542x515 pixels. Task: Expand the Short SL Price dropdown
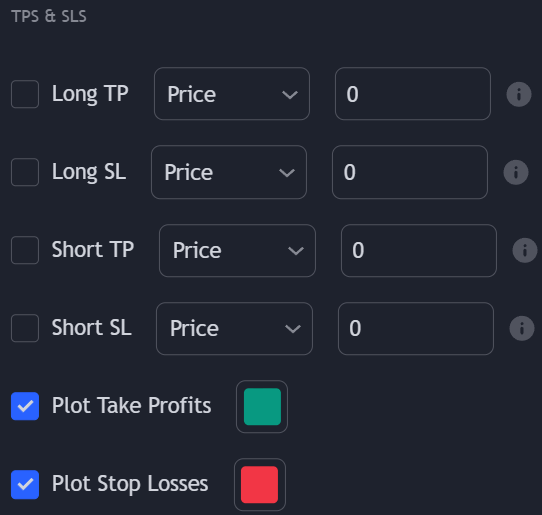pos(234,328)
